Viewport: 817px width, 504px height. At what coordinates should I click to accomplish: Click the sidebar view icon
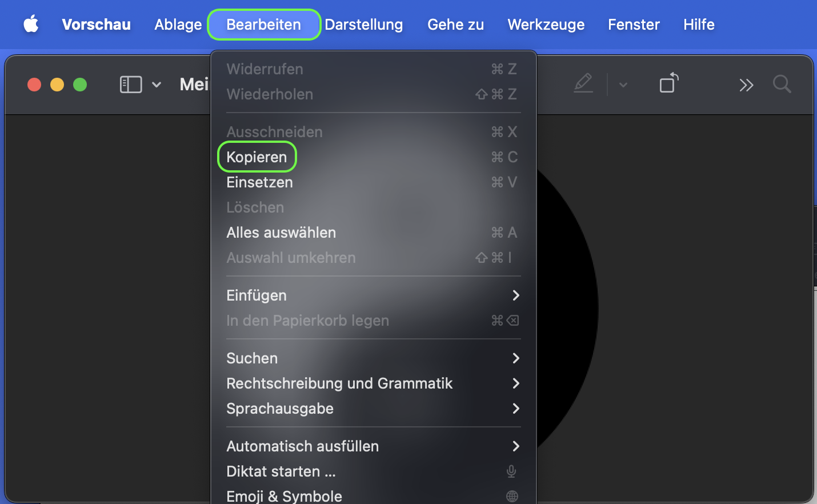(x=131, y=85)
